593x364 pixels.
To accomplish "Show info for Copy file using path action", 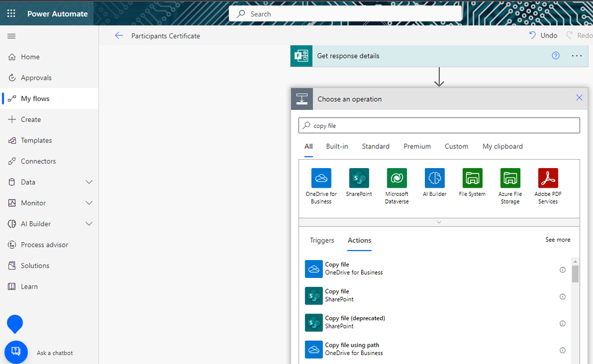I will [x=562, y=350].
